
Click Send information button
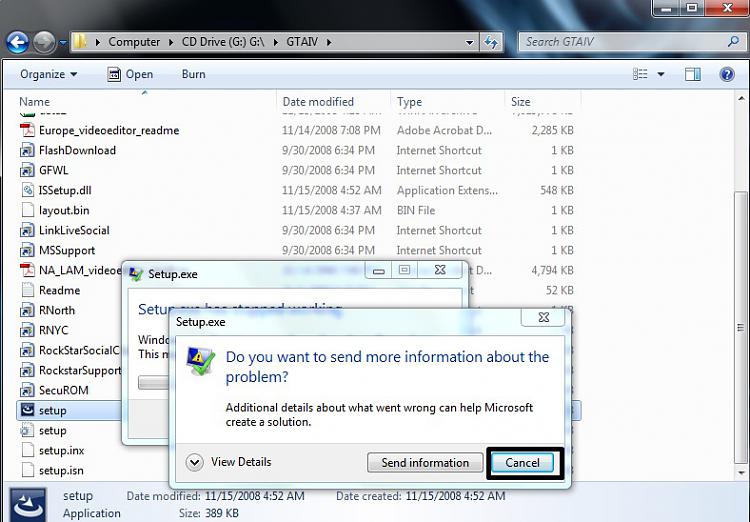pyautogui.click(x=425, y=463)
